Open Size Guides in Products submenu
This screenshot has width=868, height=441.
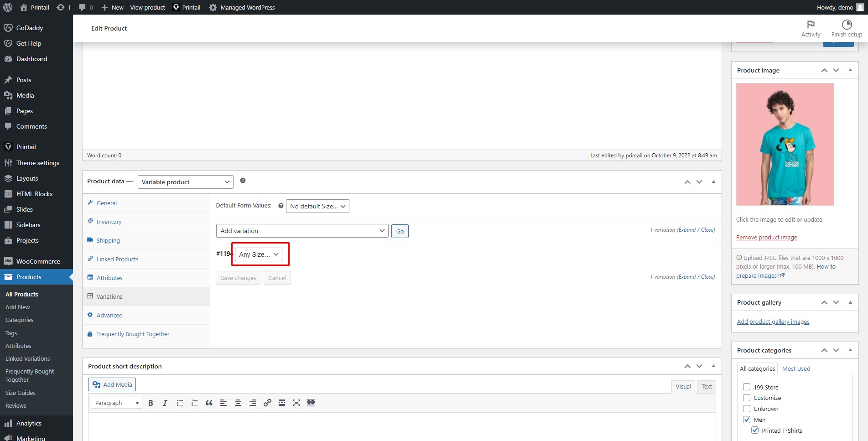21,393
